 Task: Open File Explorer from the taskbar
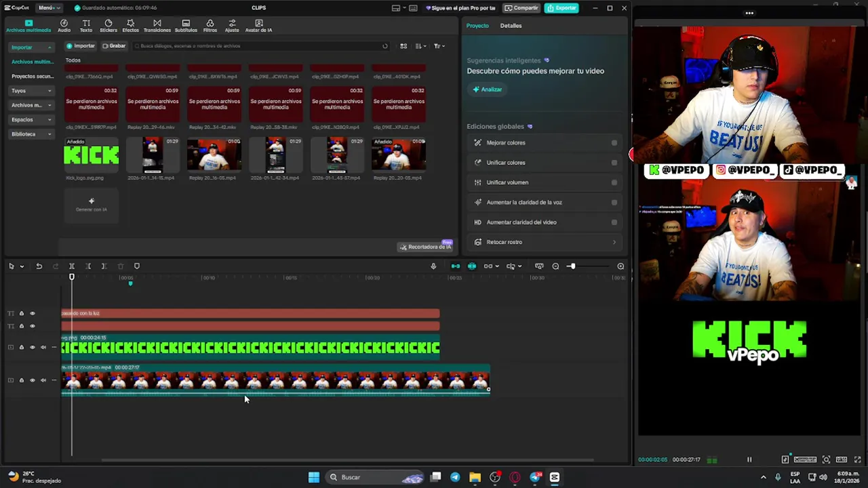[x=475, y=477]
